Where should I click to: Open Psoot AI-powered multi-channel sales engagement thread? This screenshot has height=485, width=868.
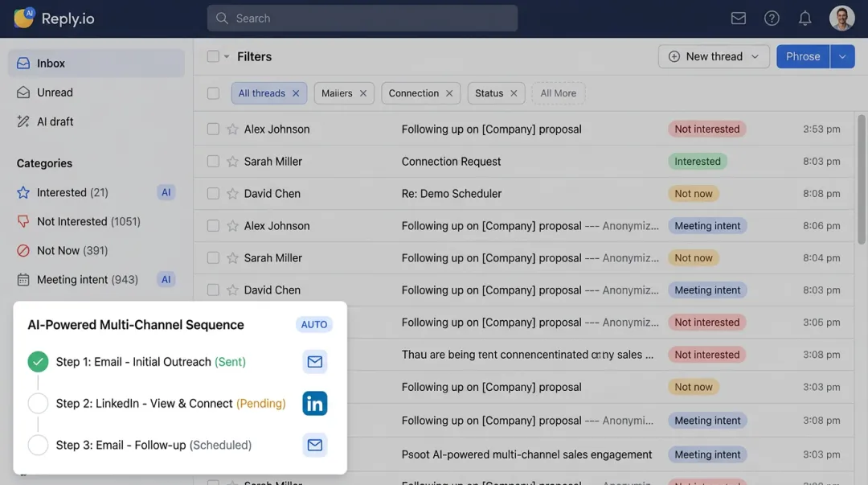[527, 454]
